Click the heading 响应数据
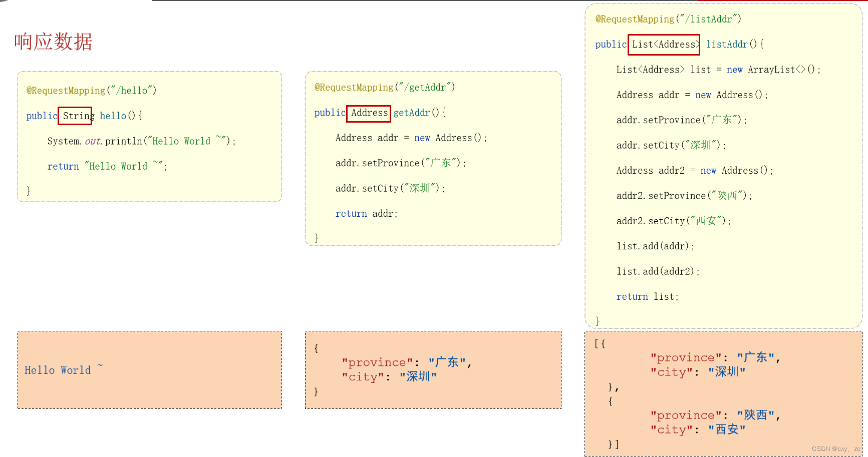The image size is (868, 457). click(53, 42)
